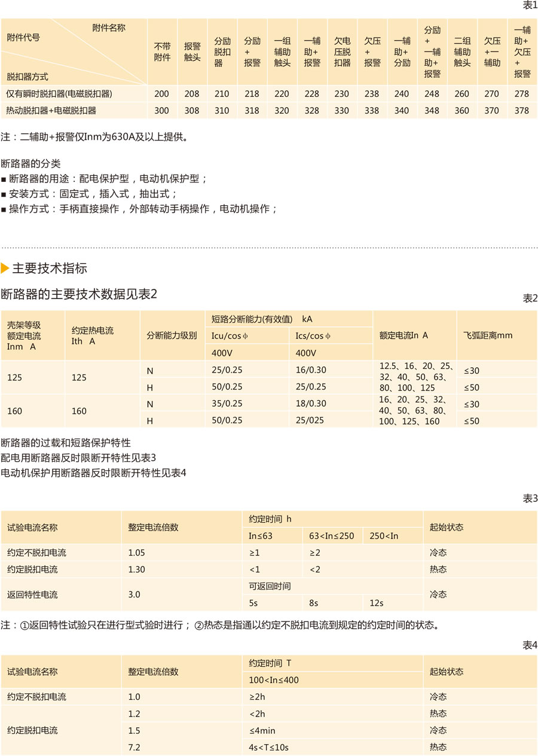Click the value 278 in table 1

pyautogui.click(x=522, y=94)
